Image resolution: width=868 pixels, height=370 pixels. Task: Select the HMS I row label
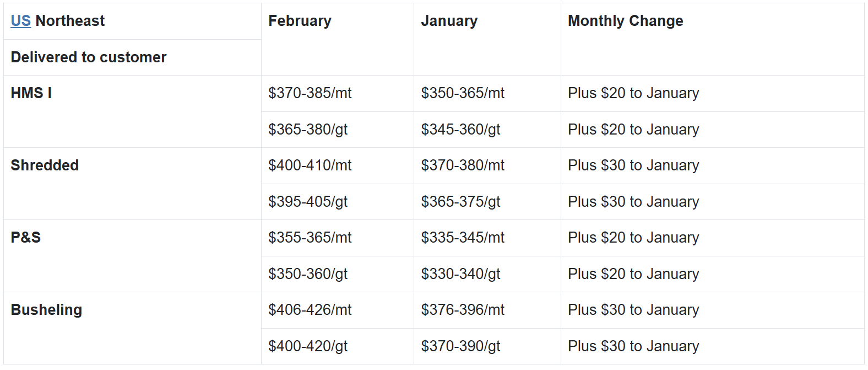(x=31, y=93)
